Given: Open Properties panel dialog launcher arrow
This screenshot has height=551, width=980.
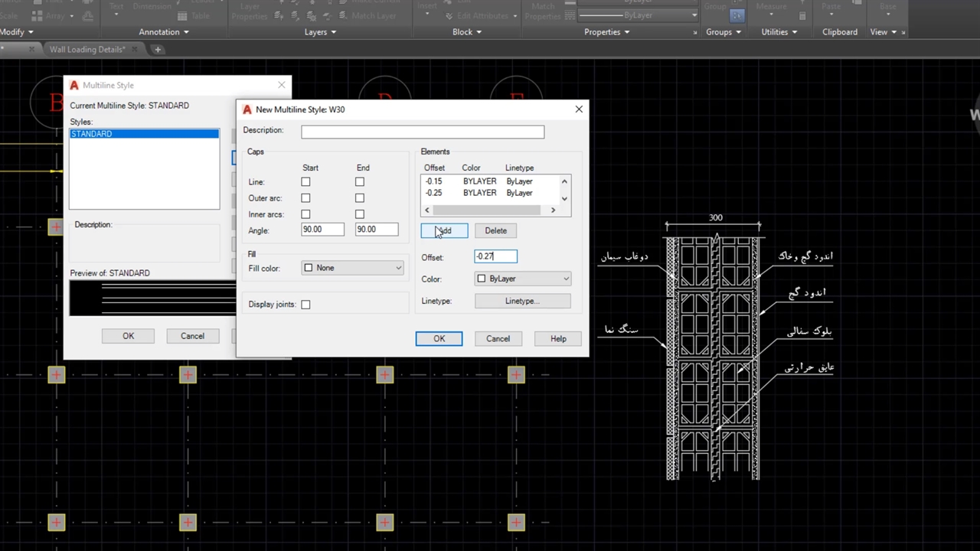Looking at the screenshot, I should (x=695, y=32).
